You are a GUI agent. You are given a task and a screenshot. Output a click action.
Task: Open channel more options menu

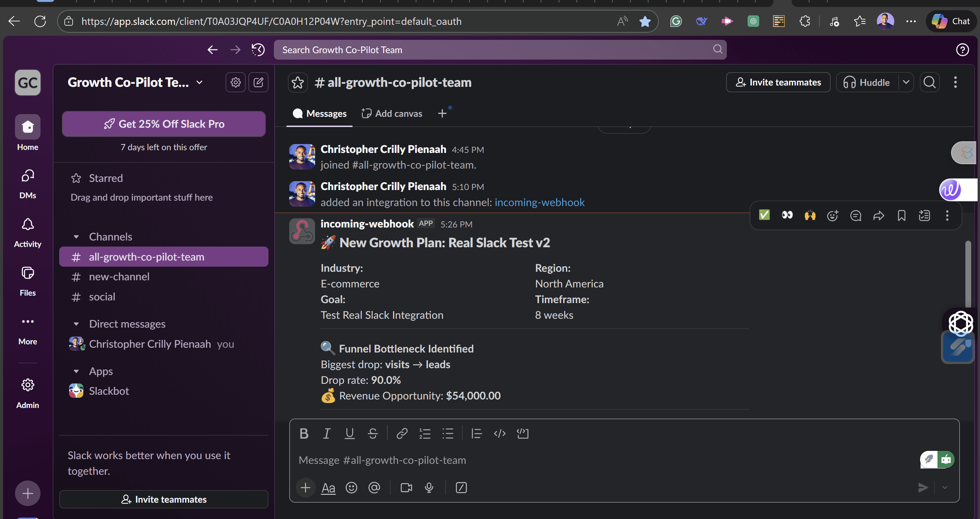pyautogui.click(x=955, y=82)
